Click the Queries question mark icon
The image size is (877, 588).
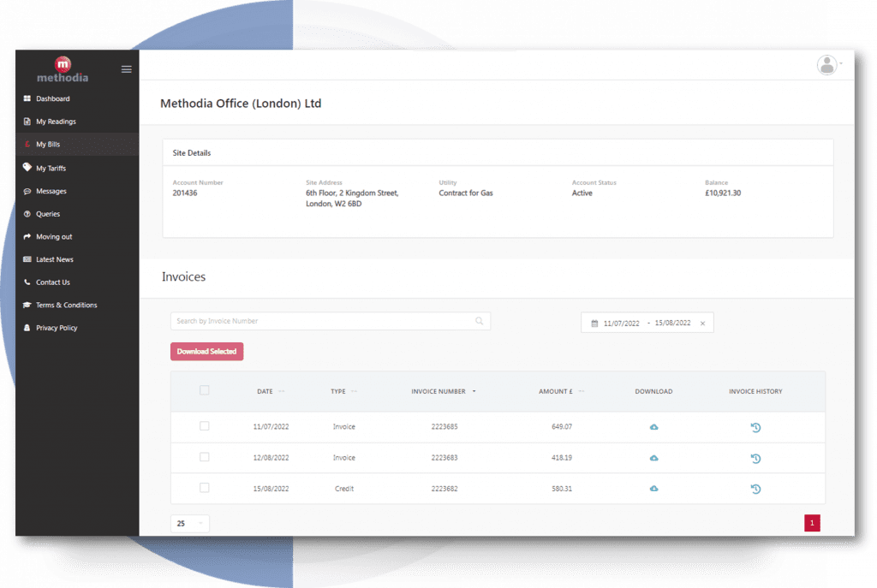28,213
